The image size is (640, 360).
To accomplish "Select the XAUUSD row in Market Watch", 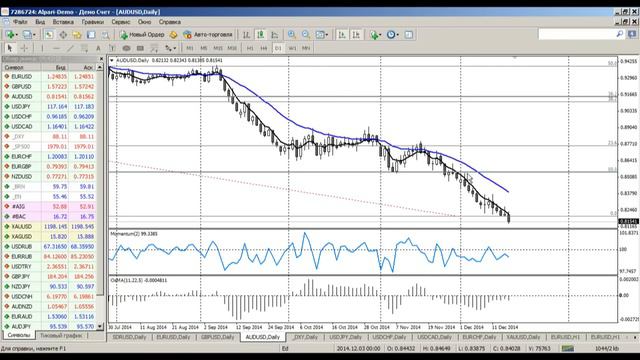I will 49,227.
